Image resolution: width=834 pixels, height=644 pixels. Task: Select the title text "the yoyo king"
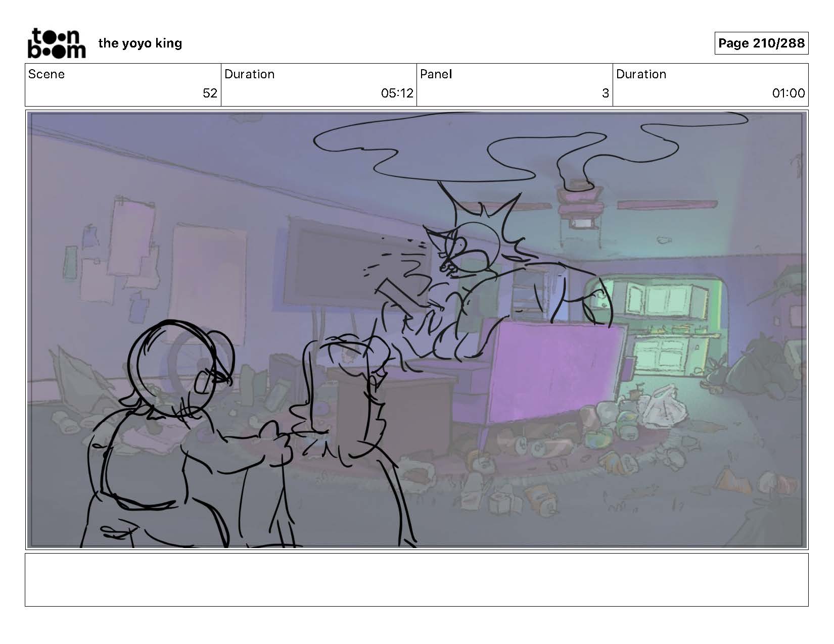coord(140,43)
